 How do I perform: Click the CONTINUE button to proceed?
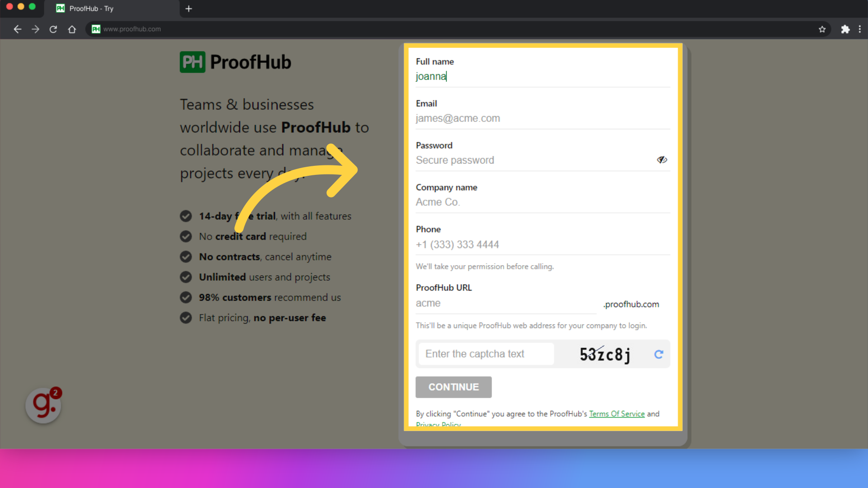[454, 387]
